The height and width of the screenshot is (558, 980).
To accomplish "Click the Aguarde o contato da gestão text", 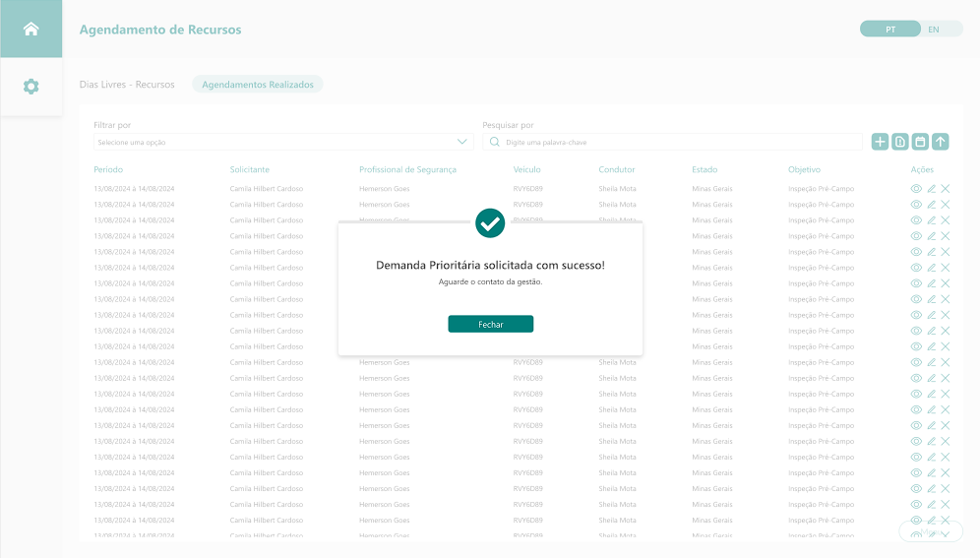I will [x=490, y=281].
